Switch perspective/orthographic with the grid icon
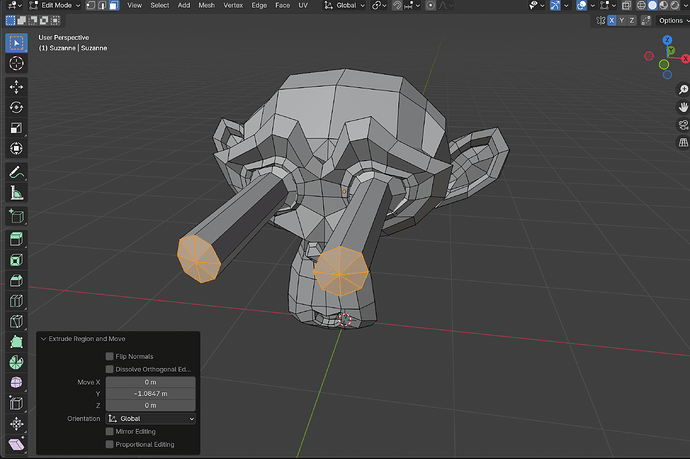This screenshot has height=459, width=690. pyautogui.click(x=683, y=142)
